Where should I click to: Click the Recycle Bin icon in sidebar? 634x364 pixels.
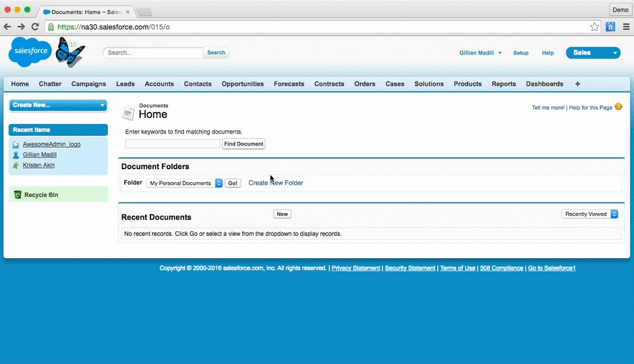click(18, 195)
